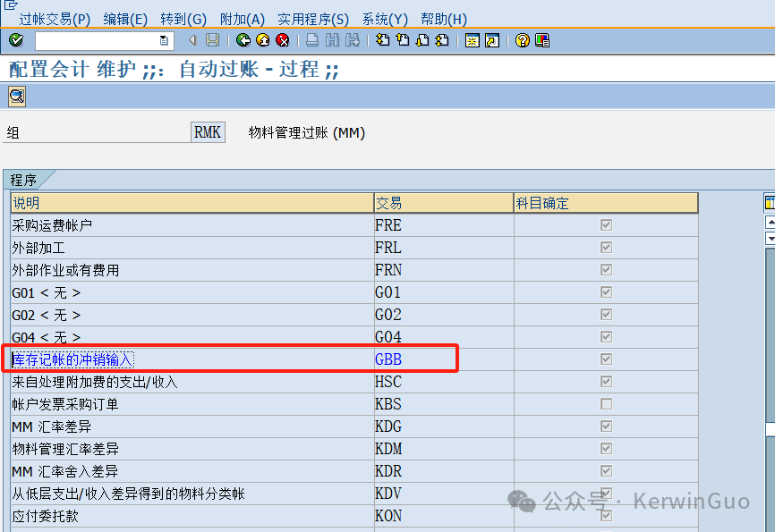775x532 pixels.
Task: Toggle 科目确定 checkbox for FRN row
Action: 606,270
